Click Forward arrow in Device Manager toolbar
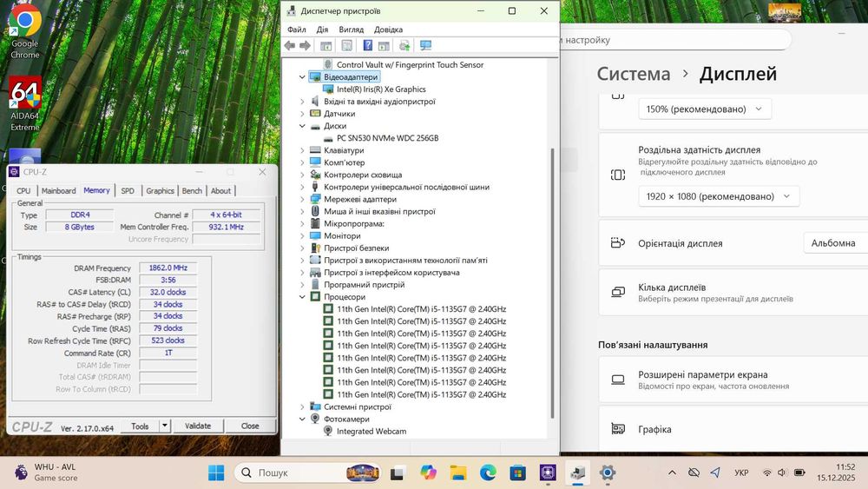This screenshot has height=489, width=868. [x=305, y=46]
